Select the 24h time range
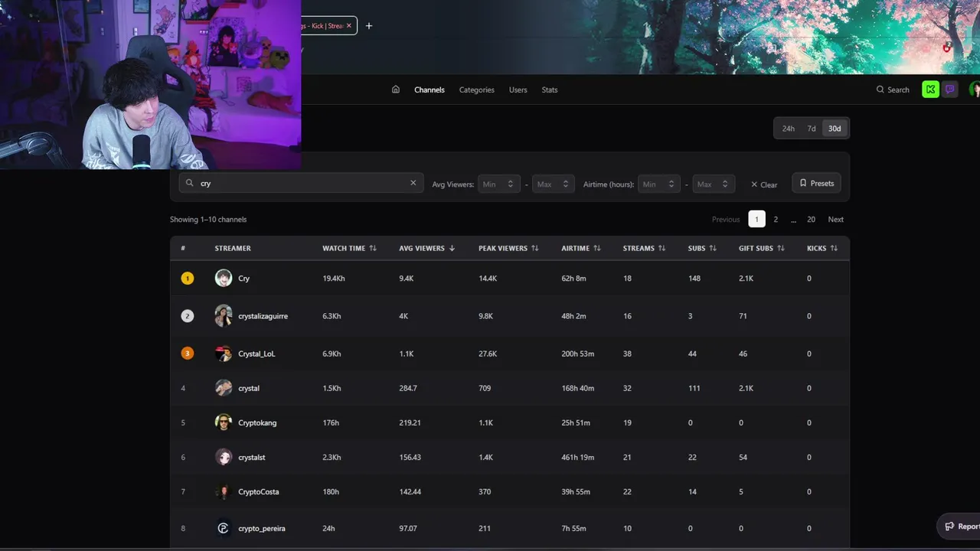This screenshot has width=980, height=551. (789, 129)
